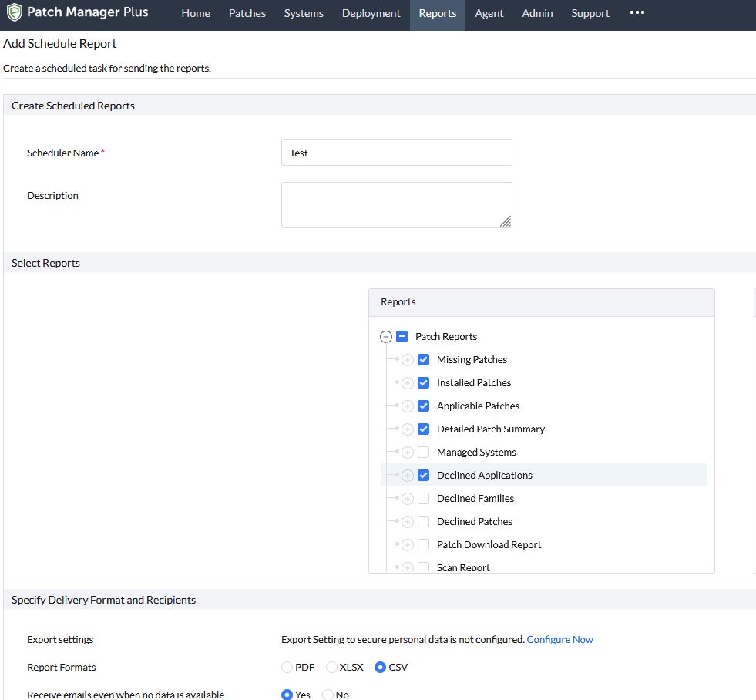
Task: Select the Patch Download Report label
Action: [489, 545]
